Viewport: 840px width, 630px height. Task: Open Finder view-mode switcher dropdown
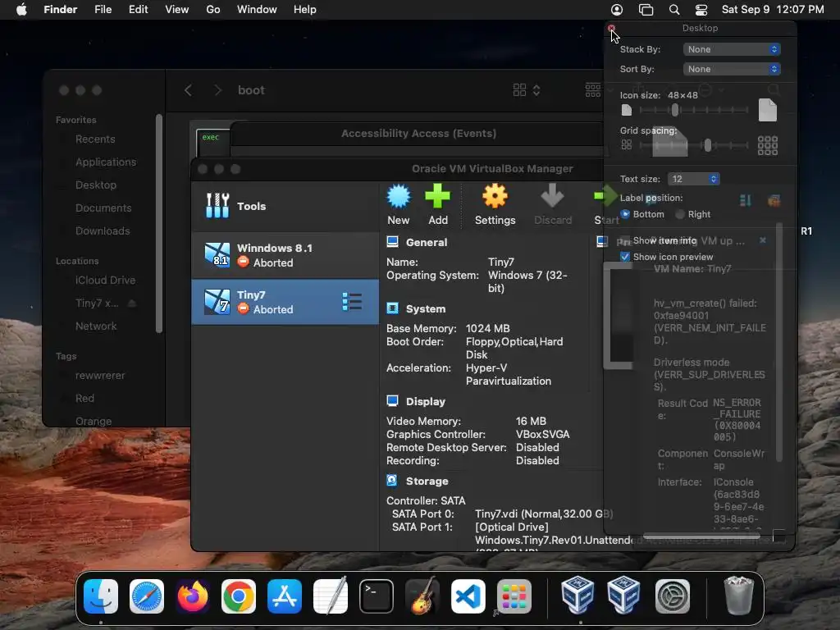point(527,90)
